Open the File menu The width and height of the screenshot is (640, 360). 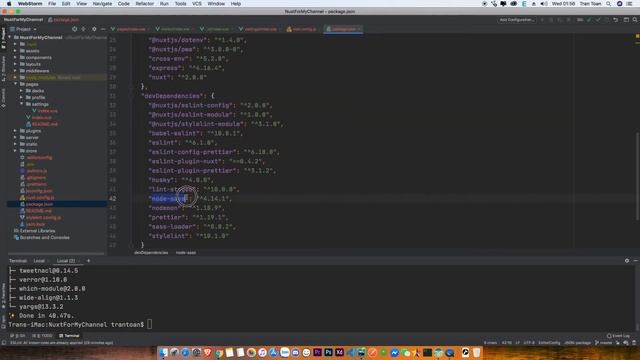52,4
